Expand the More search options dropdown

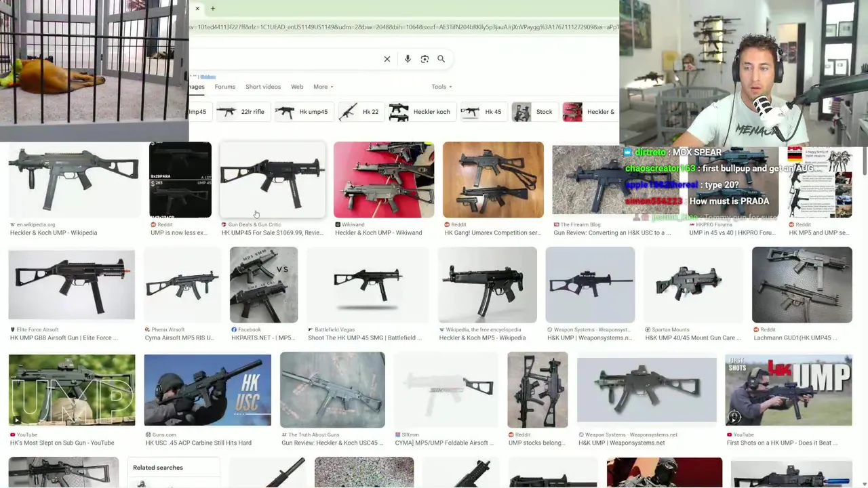(323, 87)
